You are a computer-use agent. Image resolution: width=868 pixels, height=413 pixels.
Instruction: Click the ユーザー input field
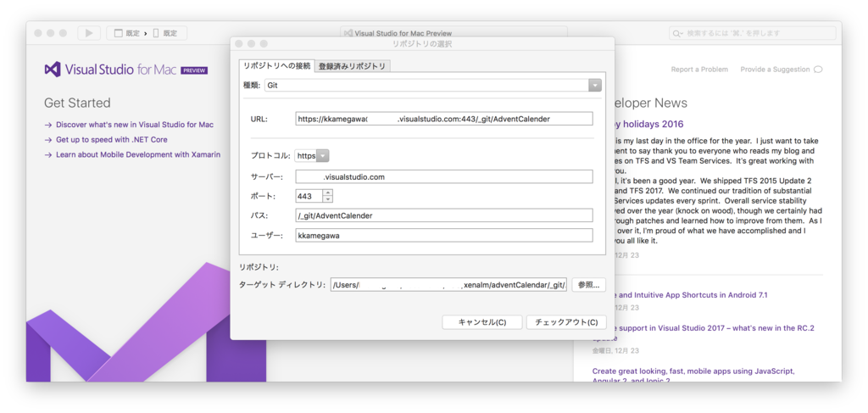click(x=444, y=235)
